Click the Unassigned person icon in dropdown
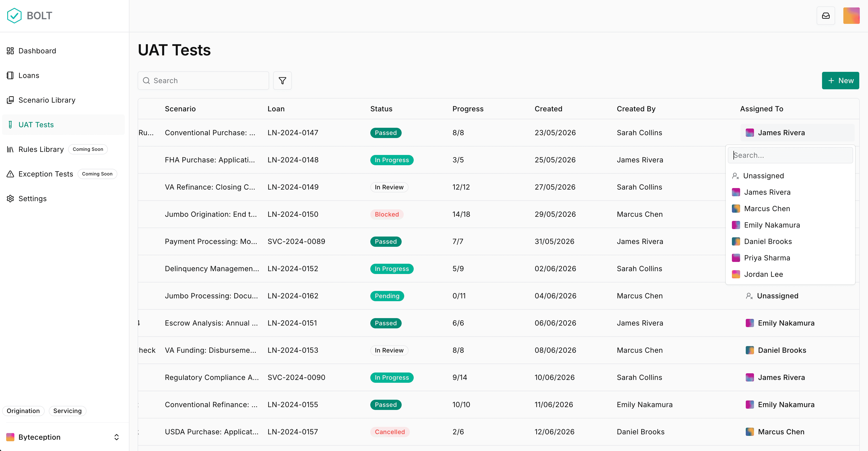 point(735,176)
